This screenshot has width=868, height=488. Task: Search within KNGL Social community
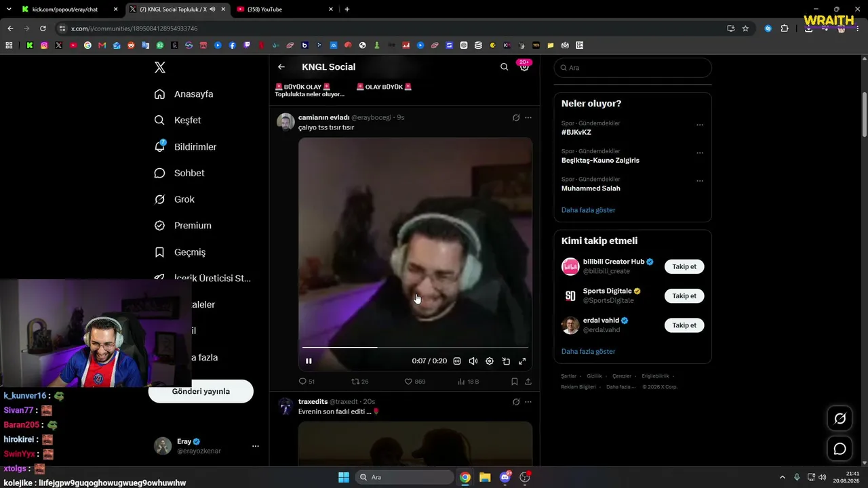[504, 67]
